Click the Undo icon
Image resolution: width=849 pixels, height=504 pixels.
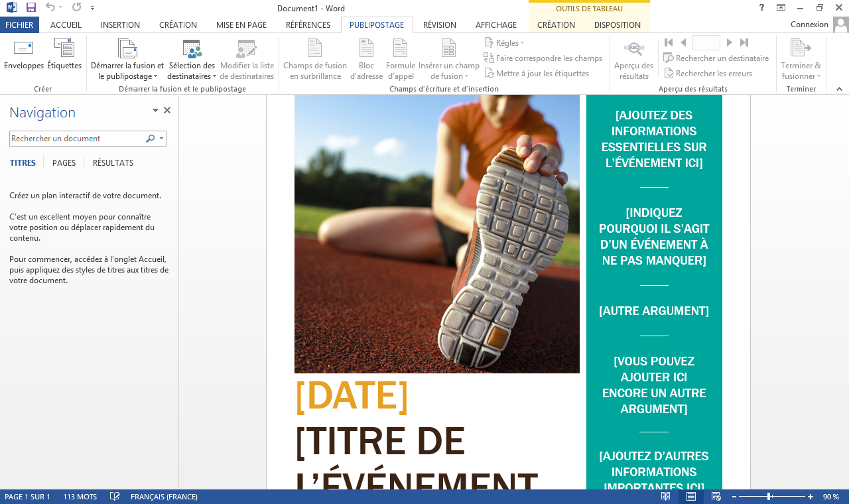point(50,8)
